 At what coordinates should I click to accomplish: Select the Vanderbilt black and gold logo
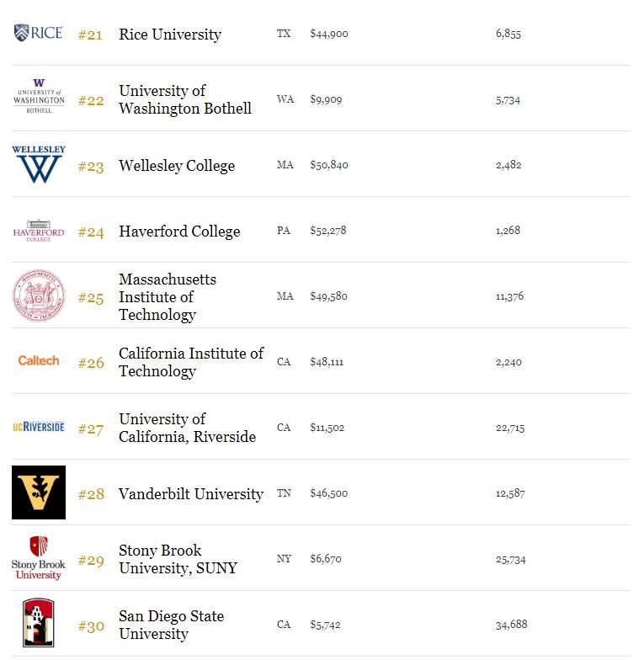click(39, 492)
